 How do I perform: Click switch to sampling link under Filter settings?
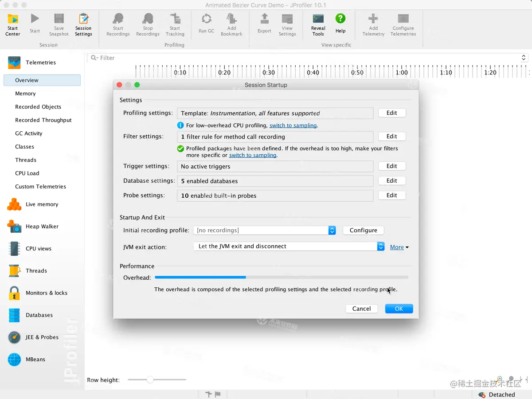click(x=253, y=155)
